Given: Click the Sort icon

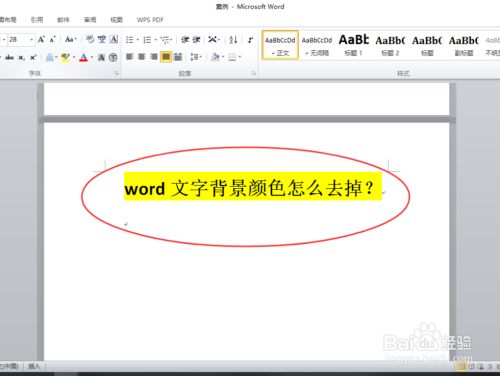Looking at the screenshot, I should [233, 40].
